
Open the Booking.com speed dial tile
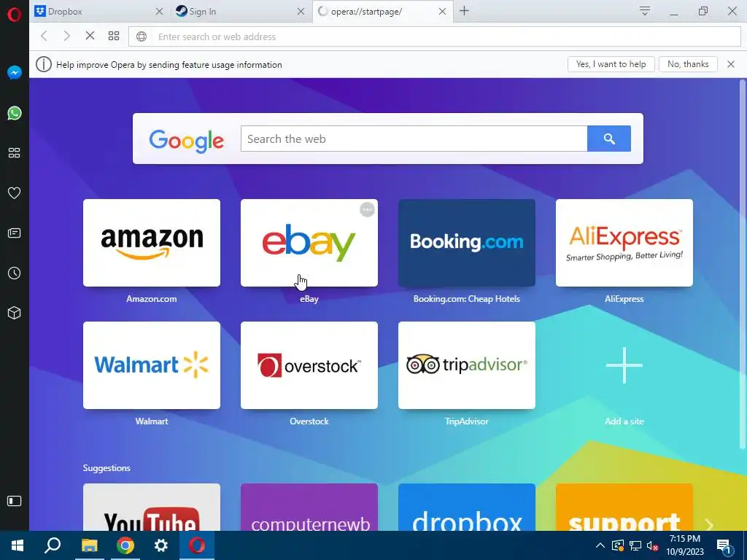click(467, 243)
